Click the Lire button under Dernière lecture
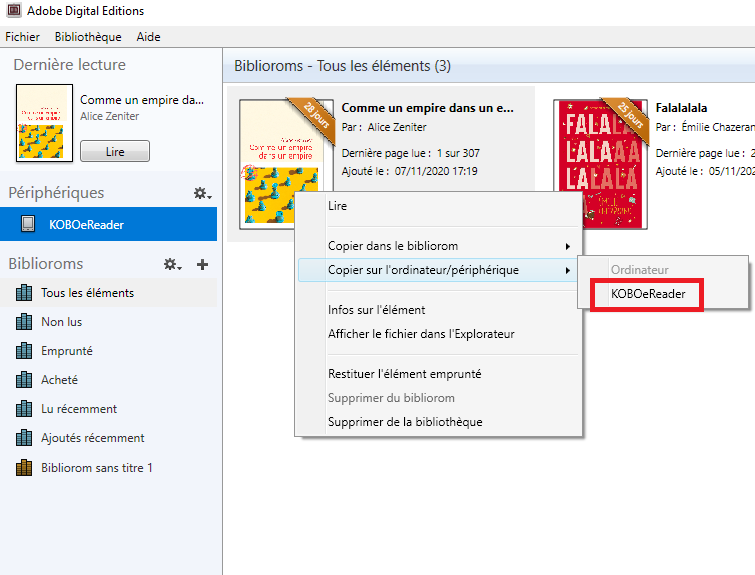This screenshot has height=575, width=755. 115,152
